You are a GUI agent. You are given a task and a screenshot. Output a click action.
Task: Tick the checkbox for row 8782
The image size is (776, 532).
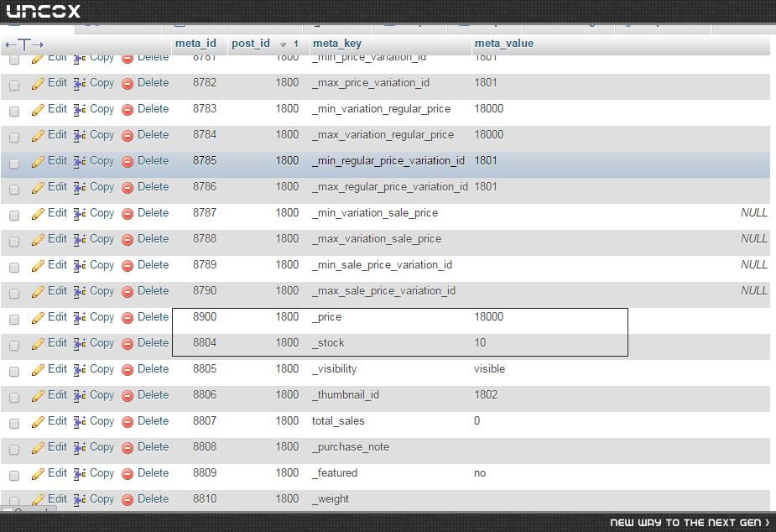(14, 85)
